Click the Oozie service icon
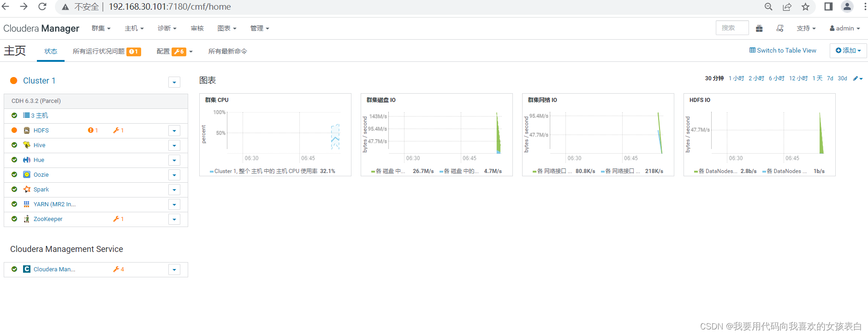The width and height of the screenshot is (868, 335). point(27,174)
